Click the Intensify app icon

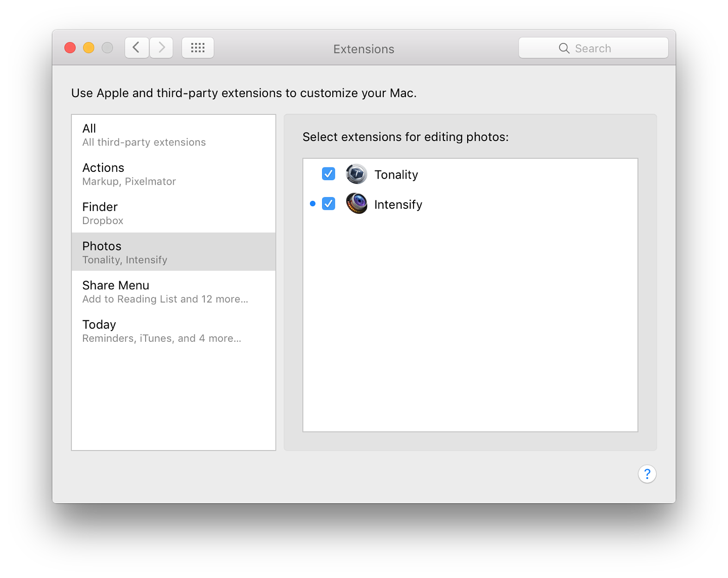(x=356, y=204)
